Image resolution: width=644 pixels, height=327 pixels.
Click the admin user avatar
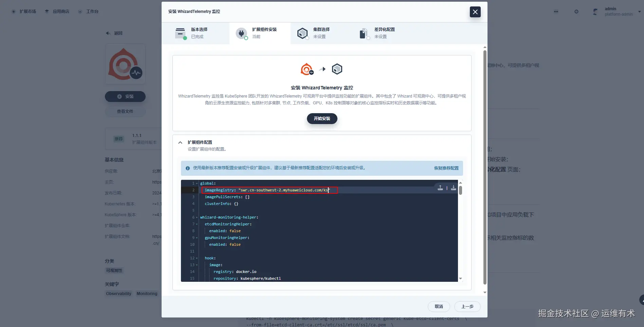click(595, 12)
